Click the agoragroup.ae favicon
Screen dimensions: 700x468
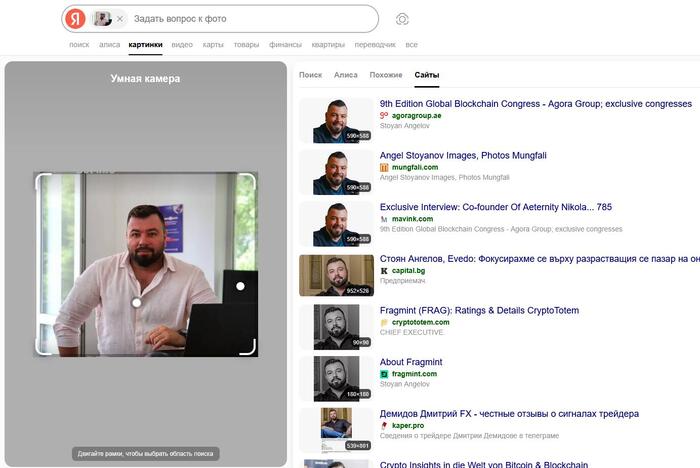[x=384, y=116]
